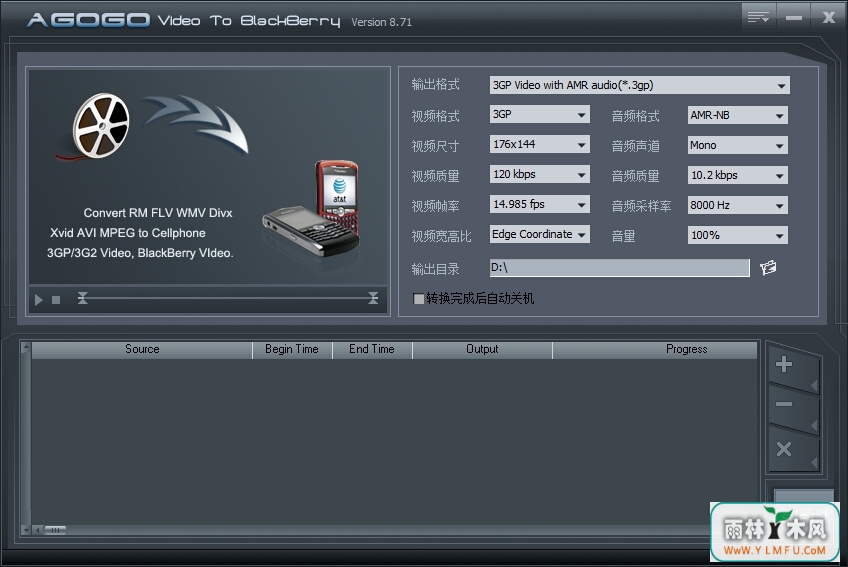Close the AGOGO converter window
This screenshot has height=567, width=848.
829,18
